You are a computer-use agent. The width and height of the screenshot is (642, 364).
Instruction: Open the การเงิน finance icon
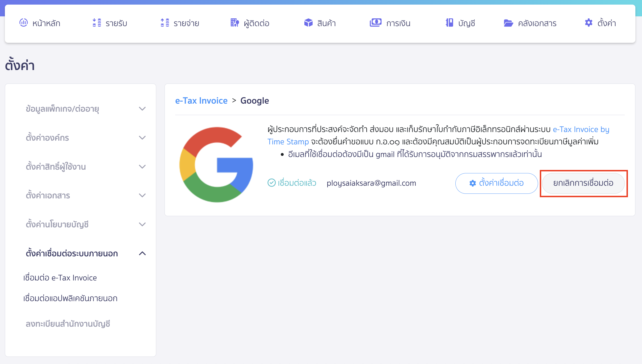[x=376, y=22]
